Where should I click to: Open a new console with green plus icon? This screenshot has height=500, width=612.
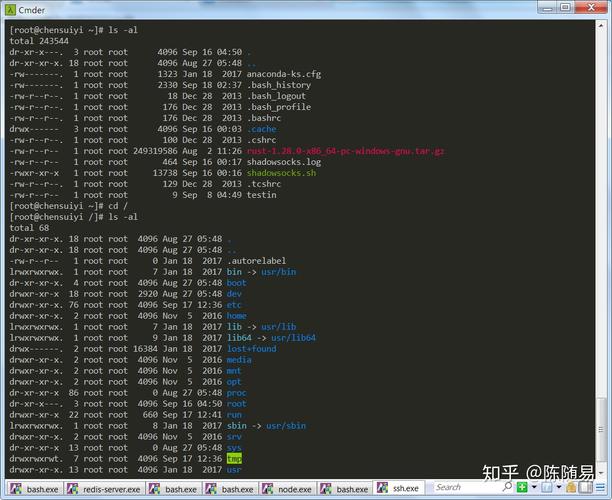click(522, 487)
